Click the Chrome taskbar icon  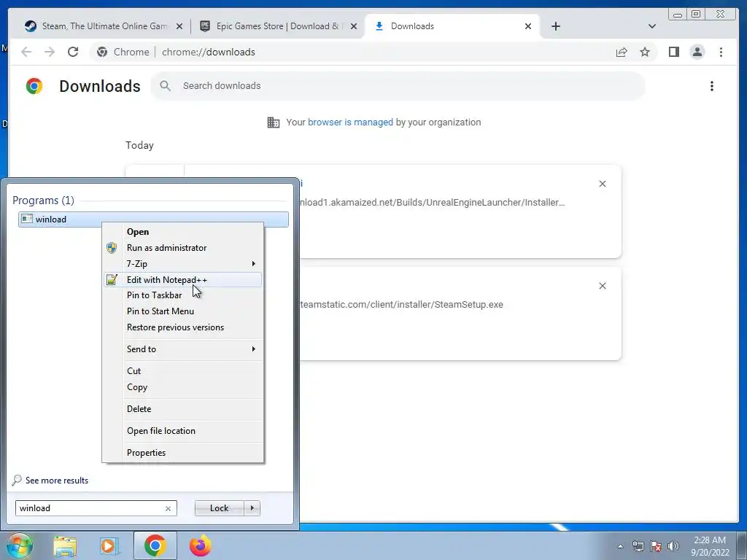click(x=155, y=545)
